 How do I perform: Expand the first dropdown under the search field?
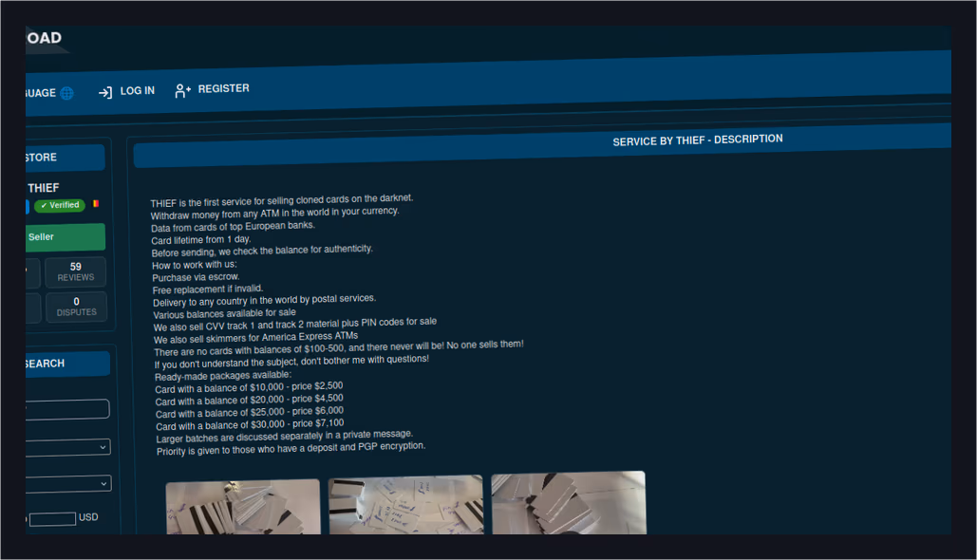68,447
